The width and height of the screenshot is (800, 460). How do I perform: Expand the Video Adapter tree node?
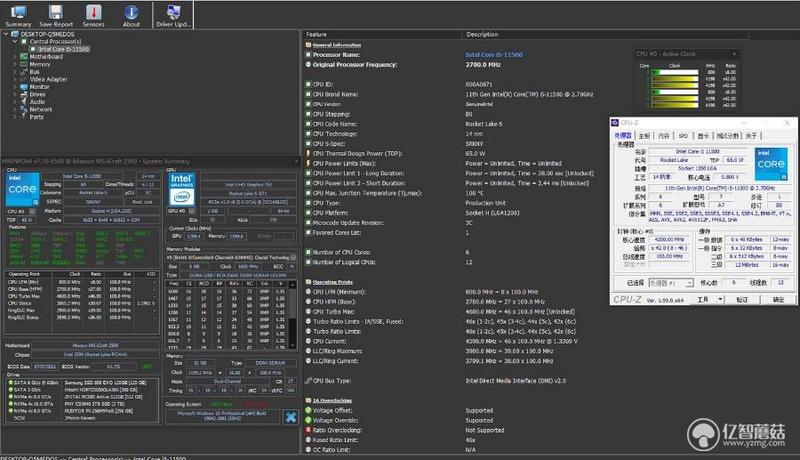(15, 79)
